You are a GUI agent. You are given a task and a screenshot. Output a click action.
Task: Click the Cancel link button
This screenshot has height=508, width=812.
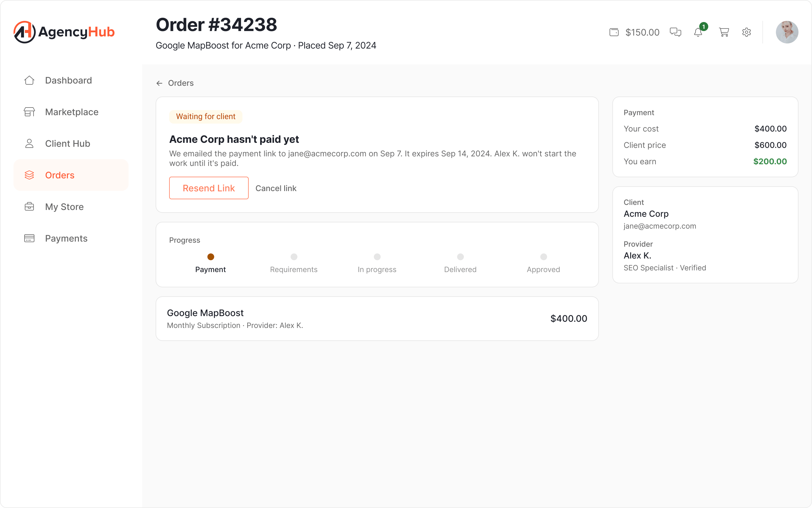click(x=276, y=188)
